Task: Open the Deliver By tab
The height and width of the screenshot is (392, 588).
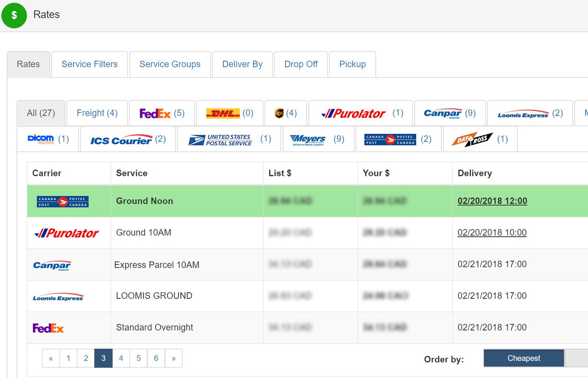Action: (x=242, y=64)
